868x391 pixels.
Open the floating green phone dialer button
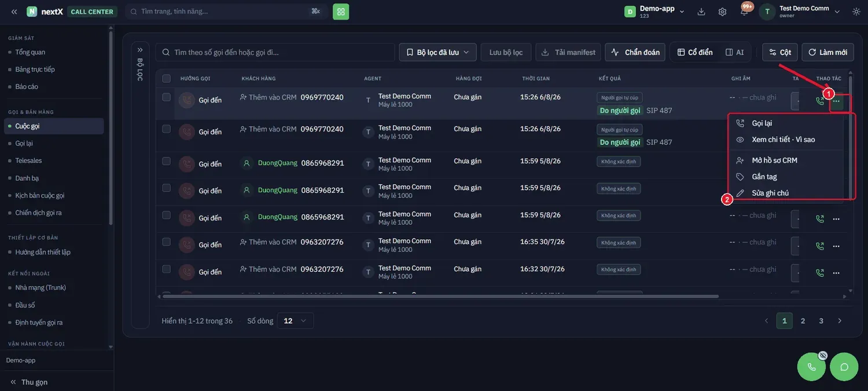(811, 367)
